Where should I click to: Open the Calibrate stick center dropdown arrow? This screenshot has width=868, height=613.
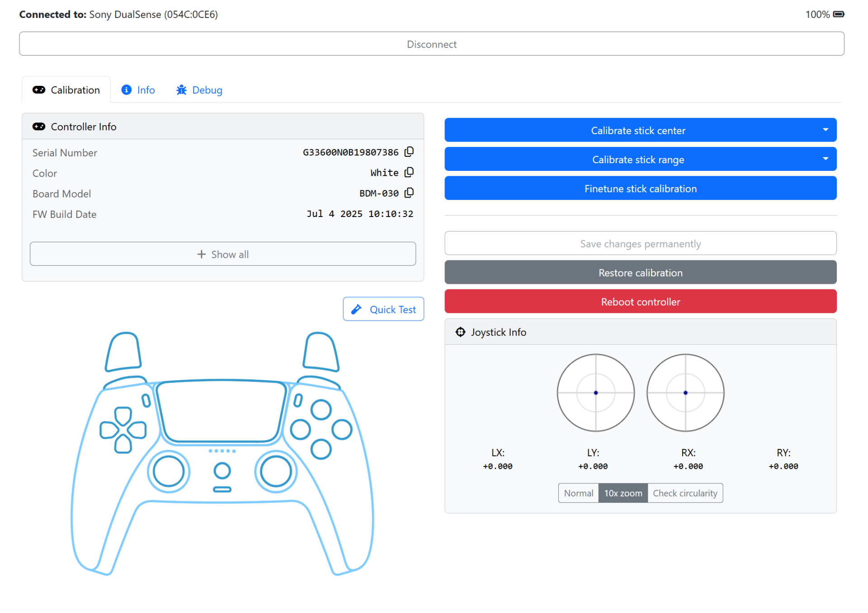826,130
